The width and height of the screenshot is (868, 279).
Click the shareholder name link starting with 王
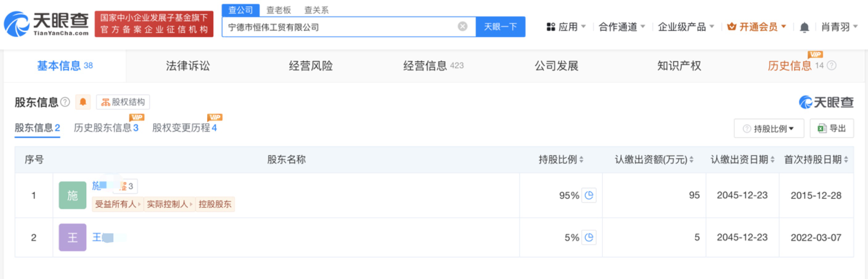pos(102,237)
